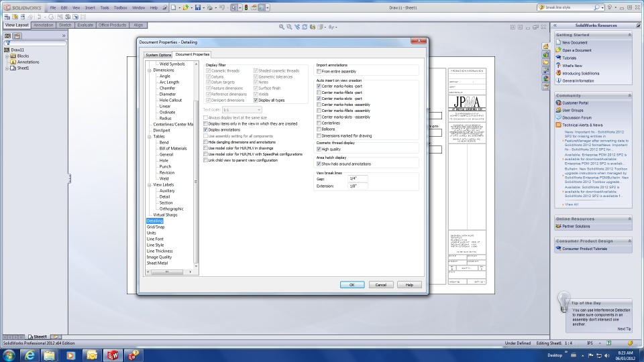Collapse the Online Resources section
Viewport: 644px width, 362px height.
click(x=629, y=219)
